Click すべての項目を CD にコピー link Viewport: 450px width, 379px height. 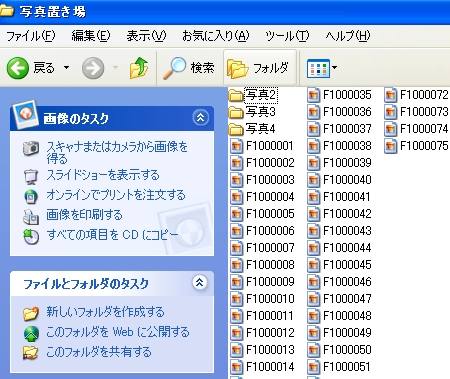pos(113,235)
